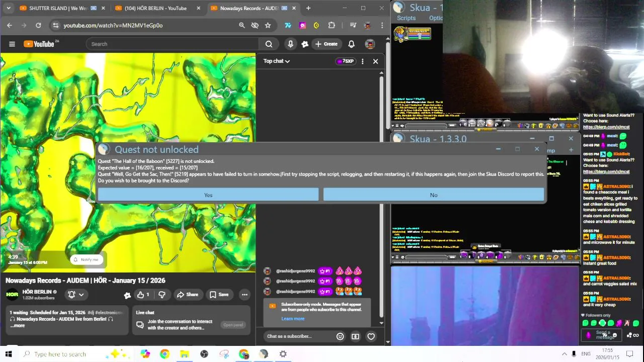The image size is (644, 362).
Task: Open Chrome three-dot menu
Action: (x=382, y=25)
